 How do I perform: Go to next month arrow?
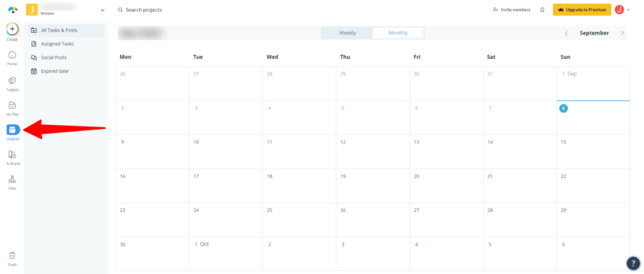point(623,33)
